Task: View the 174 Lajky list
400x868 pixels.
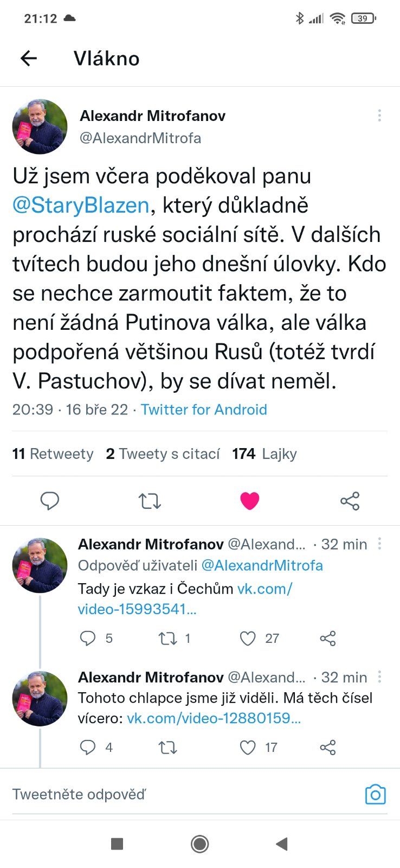Action: pyautogui.click(x=264, y=454)
